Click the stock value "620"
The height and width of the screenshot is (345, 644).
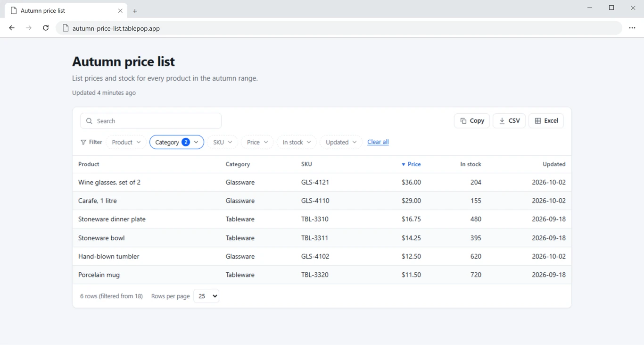tap(476, 256)
